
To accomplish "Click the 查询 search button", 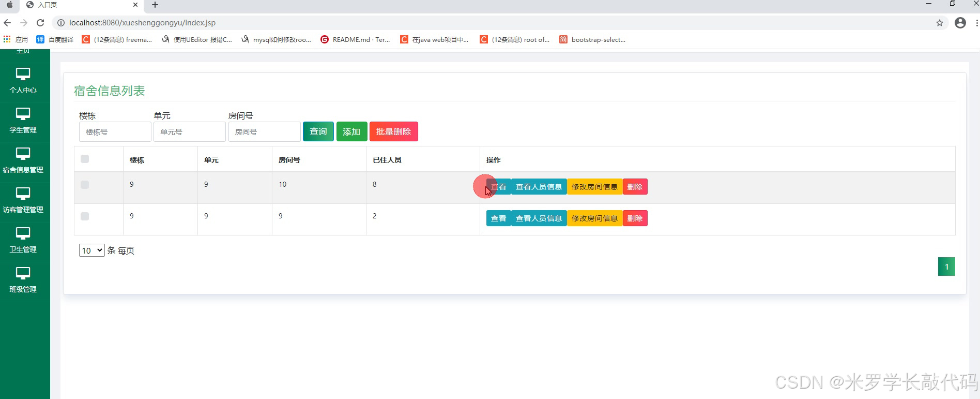I will pos(318,131).
